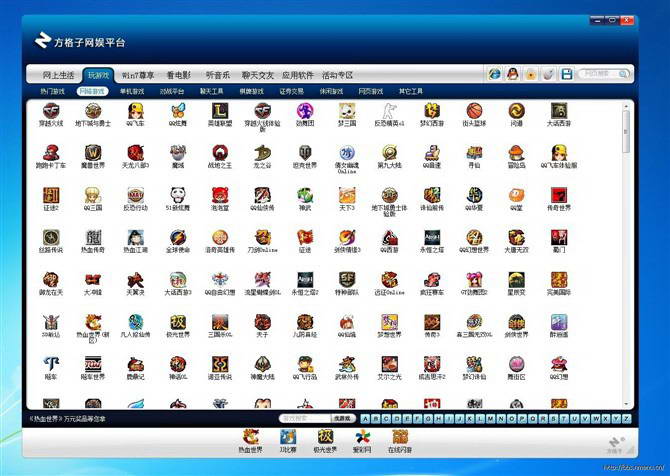This screenshot has width=670, height=476.
Task: Select the 热门游戏 subcategory
Action: coord(53,91)
